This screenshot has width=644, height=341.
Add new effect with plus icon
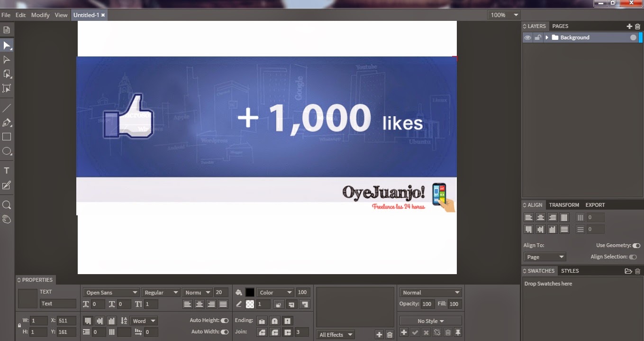tap(379, 335)
